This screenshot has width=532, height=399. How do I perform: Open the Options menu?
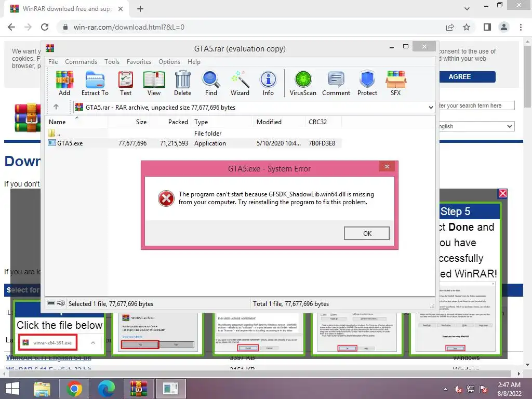tap(169, 62)
